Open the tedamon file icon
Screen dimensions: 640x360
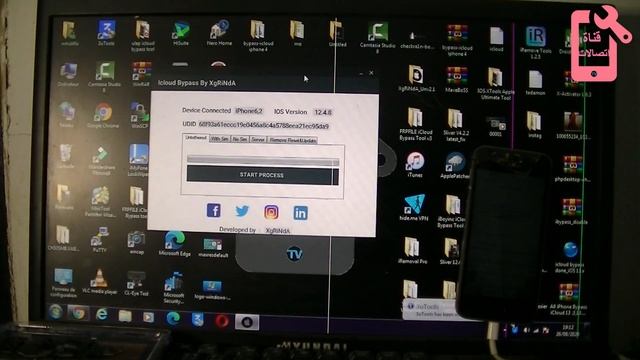pyautogui.click(x=536, y=83)
